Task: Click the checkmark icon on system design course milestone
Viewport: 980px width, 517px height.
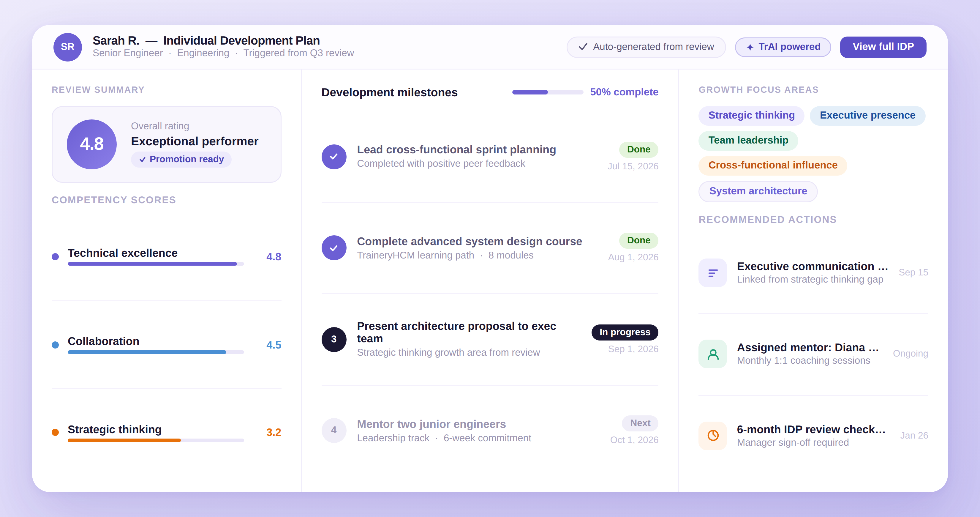Action: point(333,248)
